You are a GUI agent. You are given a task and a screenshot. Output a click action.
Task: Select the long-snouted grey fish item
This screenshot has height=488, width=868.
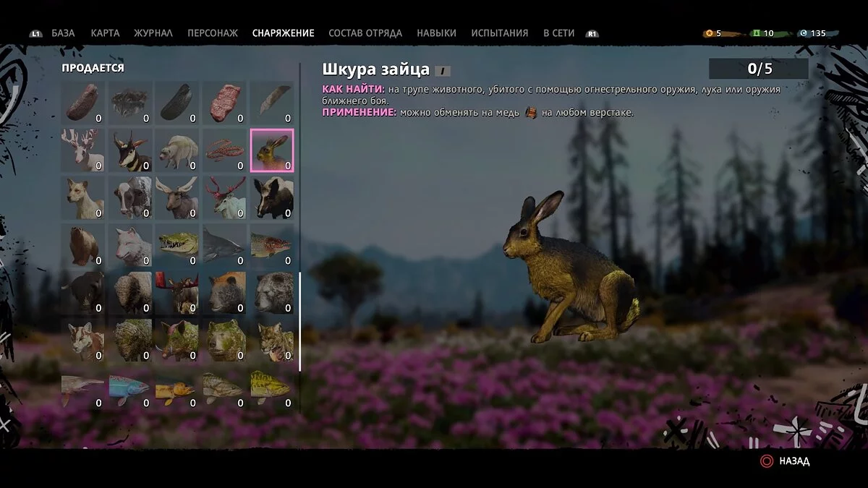coord(82,388)
